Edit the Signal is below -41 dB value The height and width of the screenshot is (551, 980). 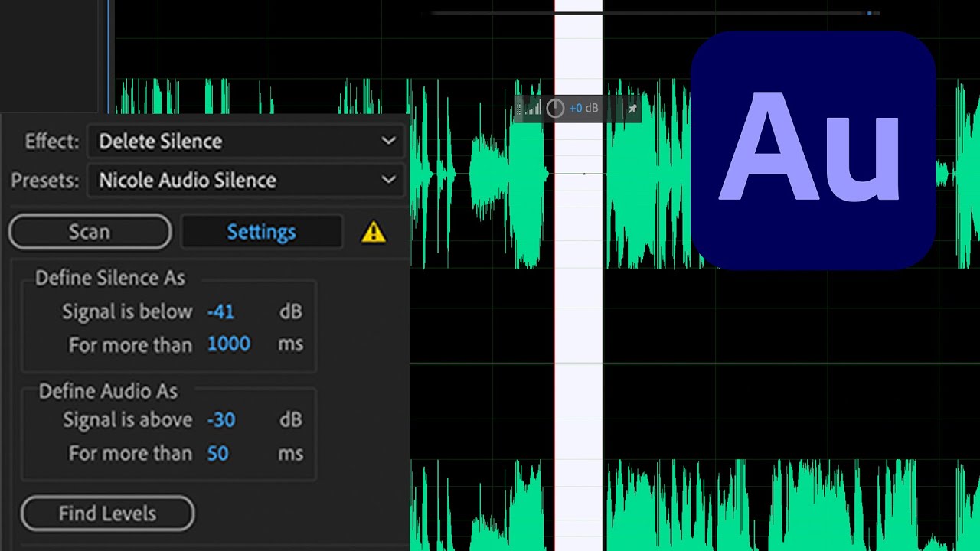click(220, 312)
